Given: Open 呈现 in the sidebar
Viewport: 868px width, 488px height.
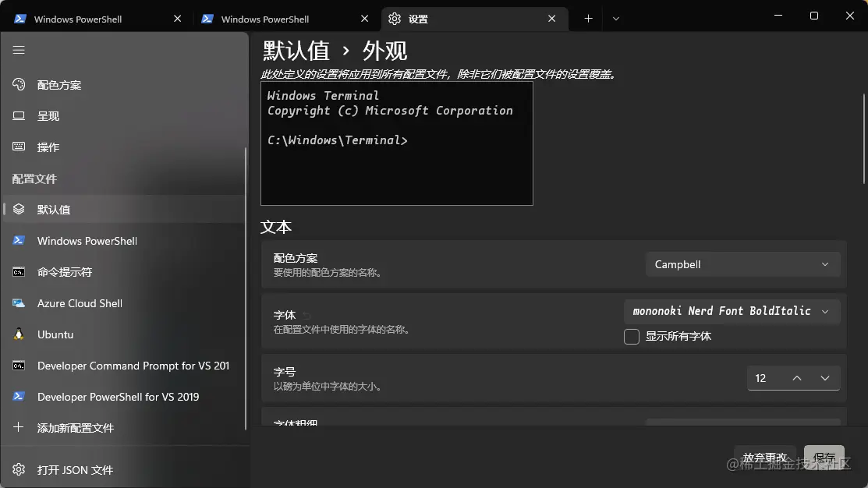Looking at the screenshot, I should 124,115.
